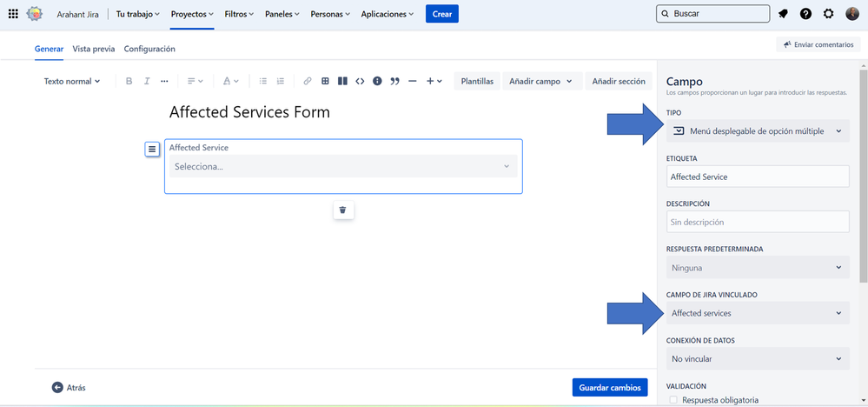Screen dimensions: 868x407
Task: Click the Arahant Jira site name
Action: point(78,15)
